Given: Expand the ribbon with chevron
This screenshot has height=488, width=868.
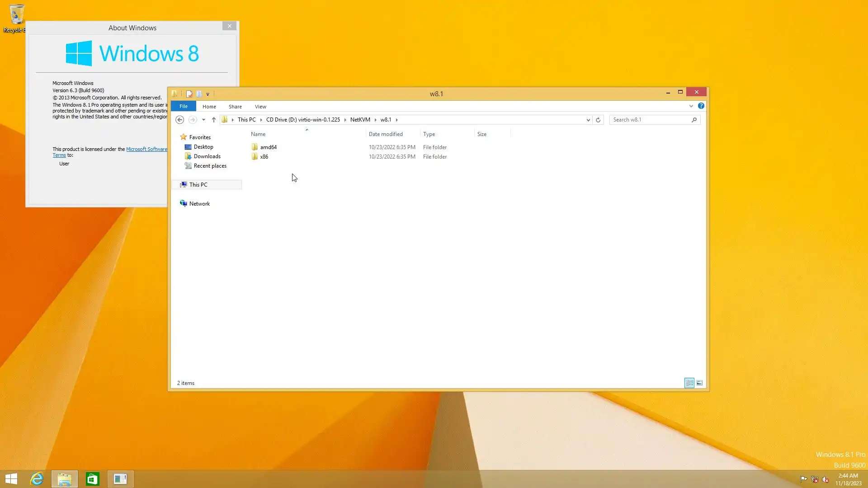Looking at the screenshot, I should [x=691, y=106].
